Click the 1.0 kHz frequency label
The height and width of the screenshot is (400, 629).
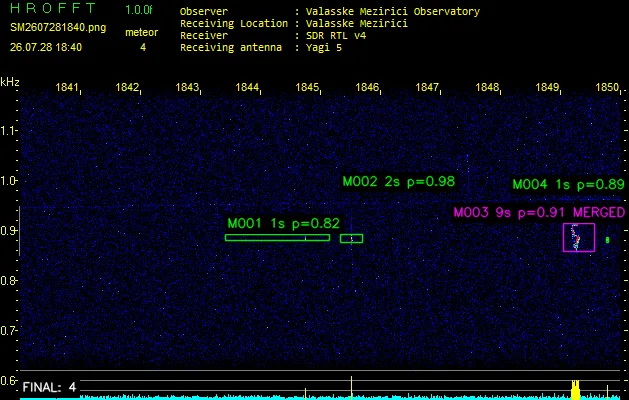pos(8,181)
